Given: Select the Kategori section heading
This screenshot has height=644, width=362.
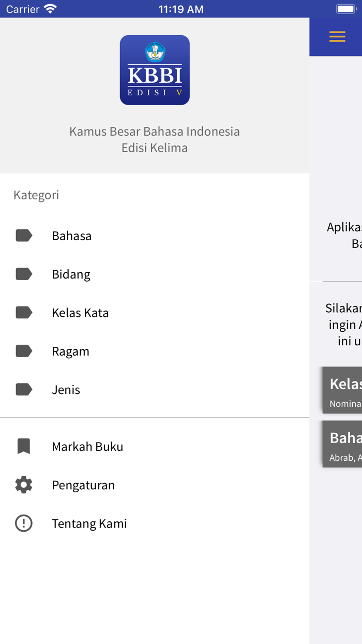Looking at the screenshot, I should pos(36,195).
